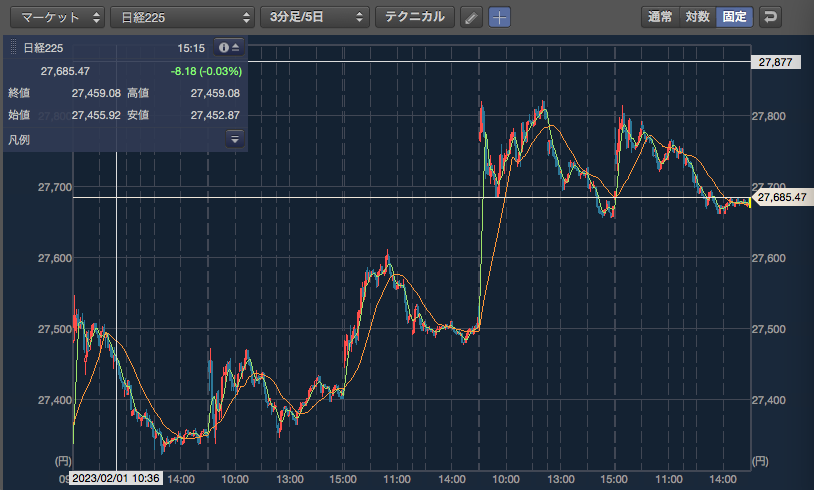Viewport: 814px width, 490px height.
Task: Click the 2023/02/01 10:36 date label
Action: coord(116,478)
